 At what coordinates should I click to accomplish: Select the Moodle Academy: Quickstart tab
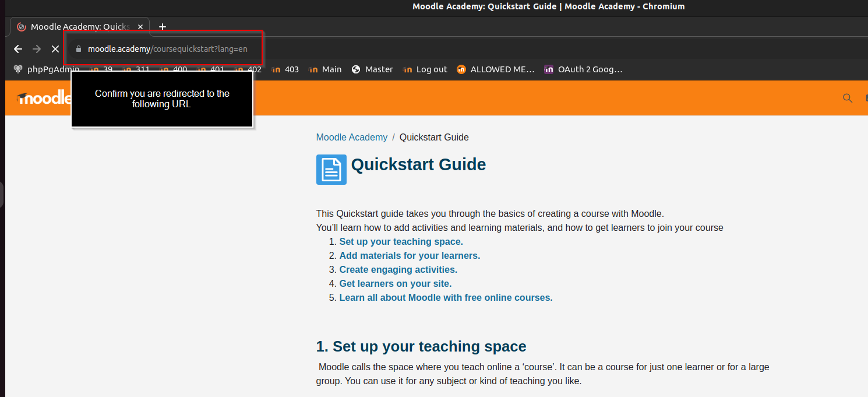click(80, 27)
